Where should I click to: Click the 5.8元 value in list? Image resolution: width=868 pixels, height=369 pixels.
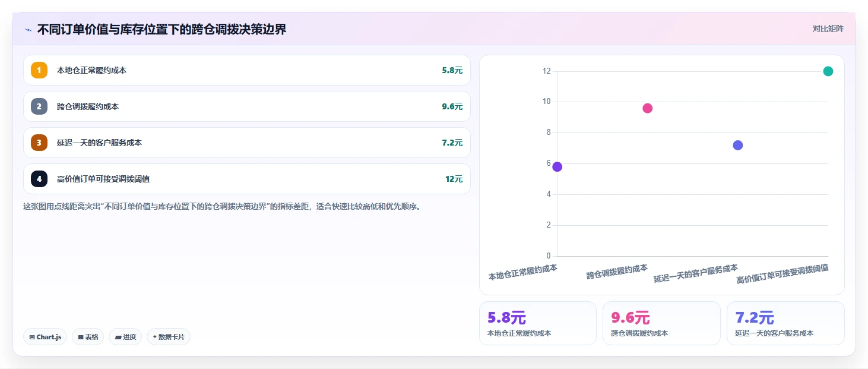pos(452,70)
